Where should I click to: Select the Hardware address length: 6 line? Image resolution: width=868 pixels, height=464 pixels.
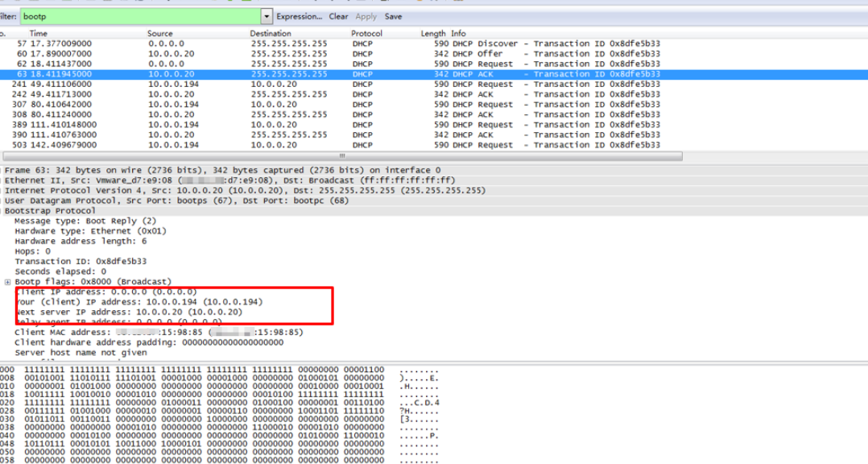pos(81,242)
